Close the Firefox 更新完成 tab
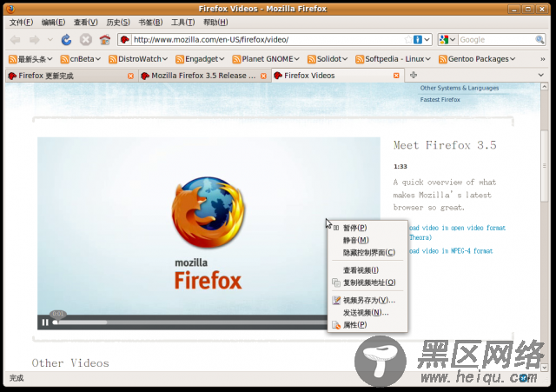Image resolution: width=556 pixels, height=392 pixels. tap(130, 76)
